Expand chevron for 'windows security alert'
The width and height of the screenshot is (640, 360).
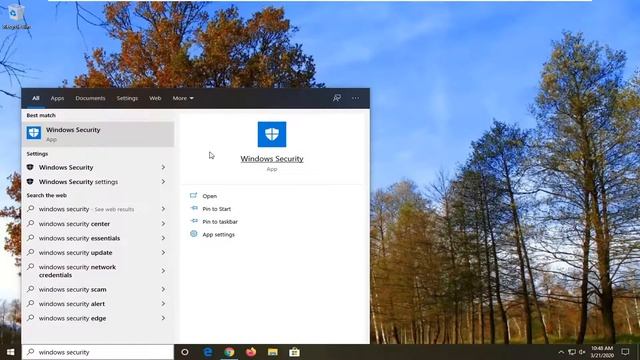(163, 304)
